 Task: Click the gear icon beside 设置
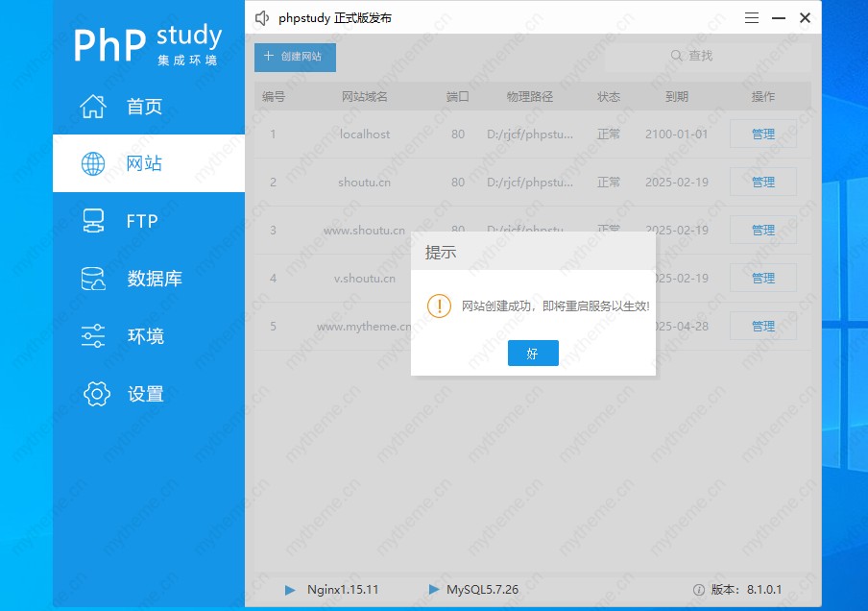point(96,394)
